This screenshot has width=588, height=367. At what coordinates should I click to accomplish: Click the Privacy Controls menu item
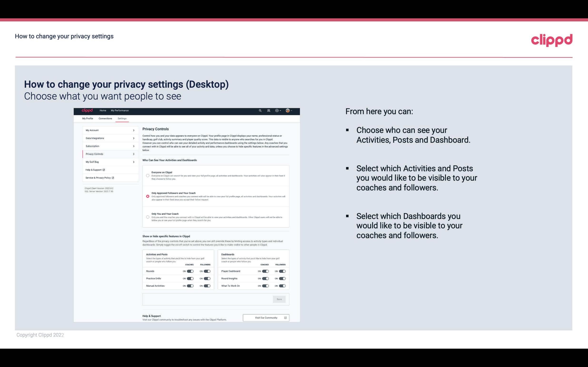[108, 154]
